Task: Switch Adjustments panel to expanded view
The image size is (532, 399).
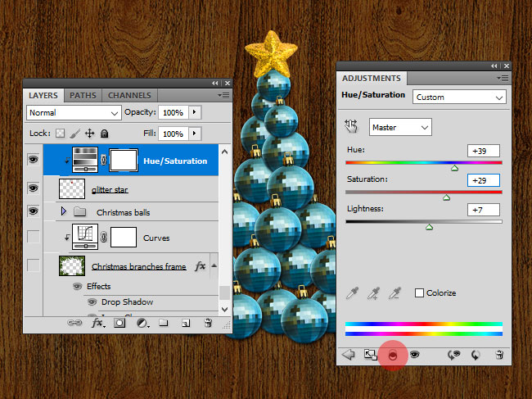Action: [x=371, y=355]
